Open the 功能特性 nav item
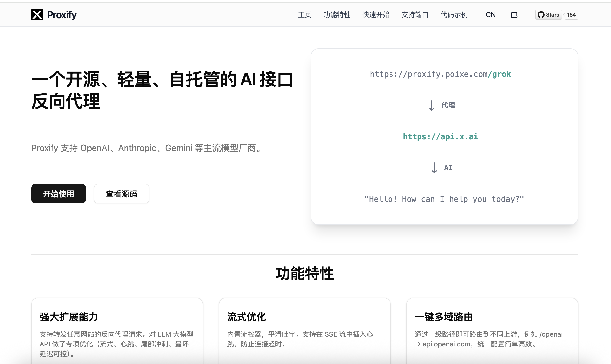This screenshot has width=611, height=364. click(x=337, y=15)
